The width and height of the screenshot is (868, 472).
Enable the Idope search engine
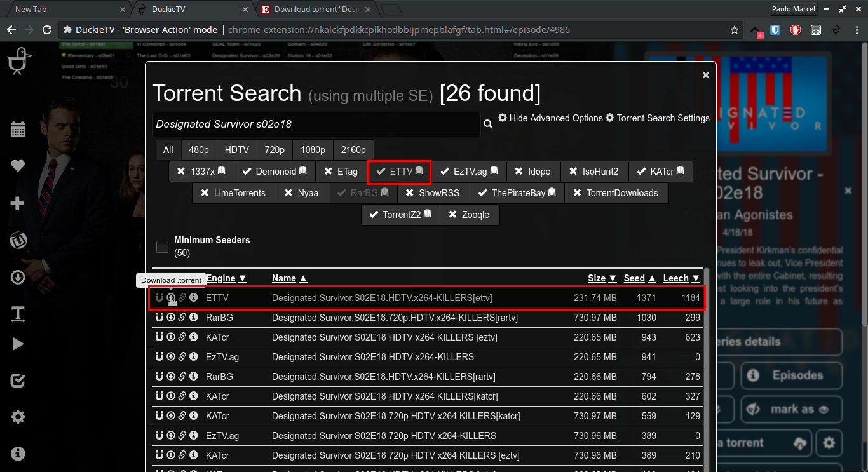point(533,172)
